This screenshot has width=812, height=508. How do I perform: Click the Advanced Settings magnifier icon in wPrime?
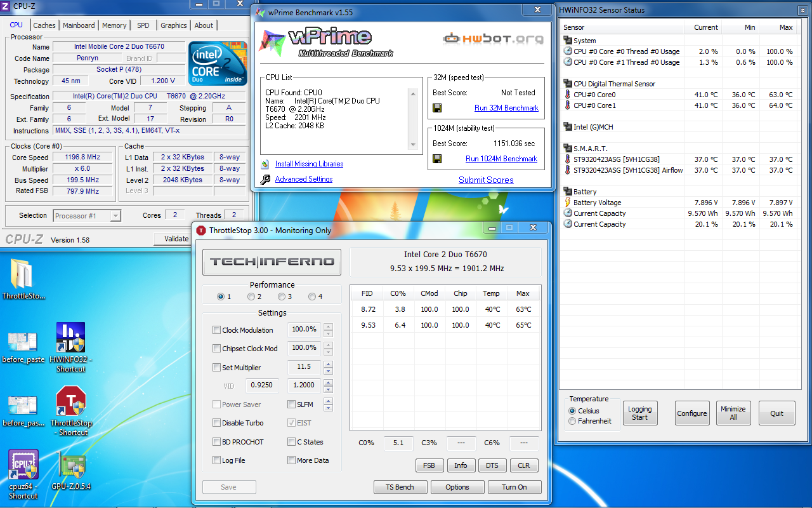(x=265, y=180)
